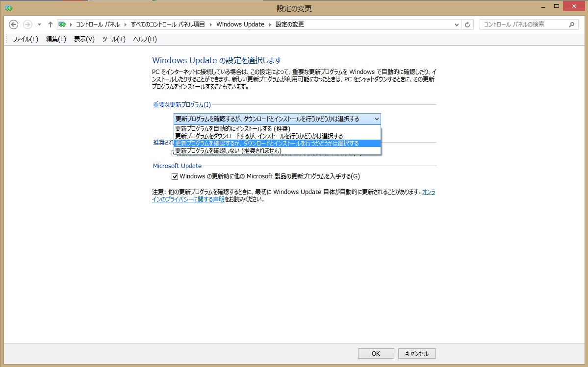This screenshot has width=588, height=367.
Task: Open the recent locations history arrow
Action: pyautogui.click(x=39, y=24)
